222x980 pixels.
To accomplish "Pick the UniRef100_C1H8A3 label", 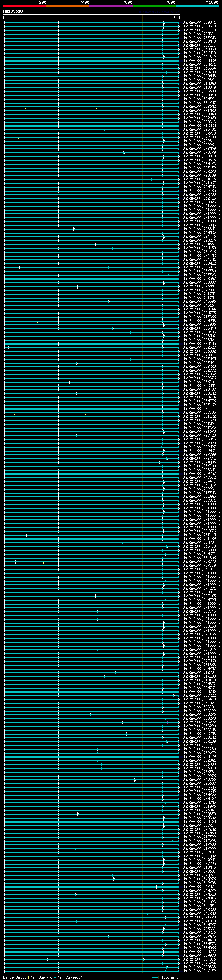I will (199, 84).
